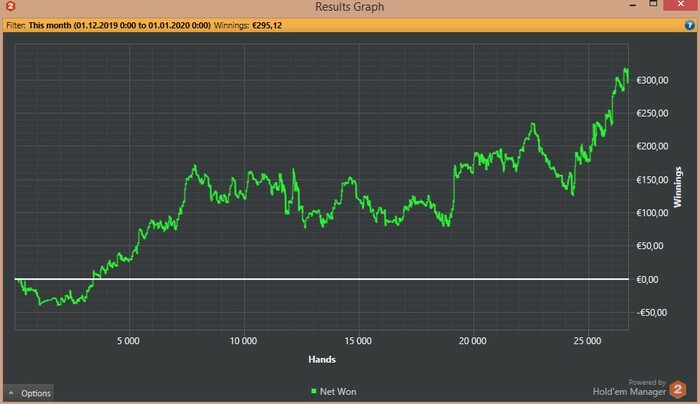Maximize the Results Graph window

[x=653, y=4]
